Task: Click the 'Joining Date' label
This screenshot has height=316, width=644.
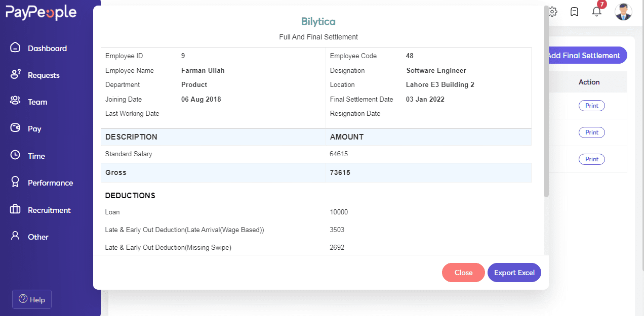Action: [x=124, y=99]
